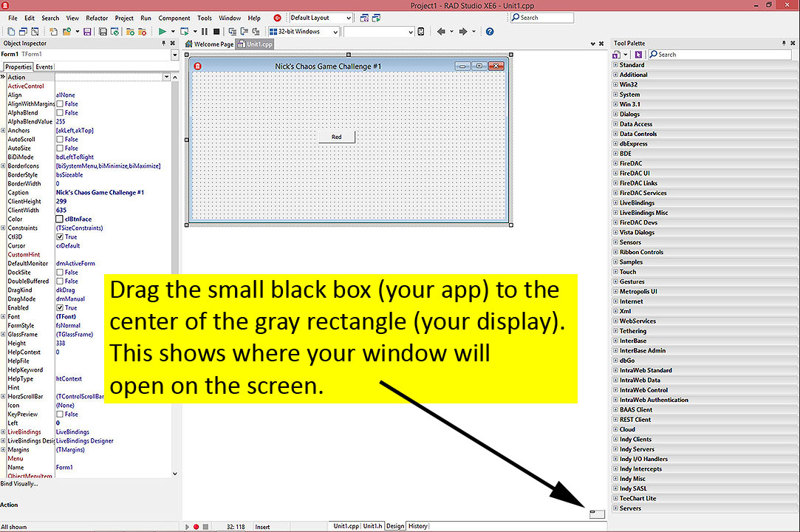This screenshot has height=532, width=800.
Task: Click the Red button on the form
Action: pos(337,137)
